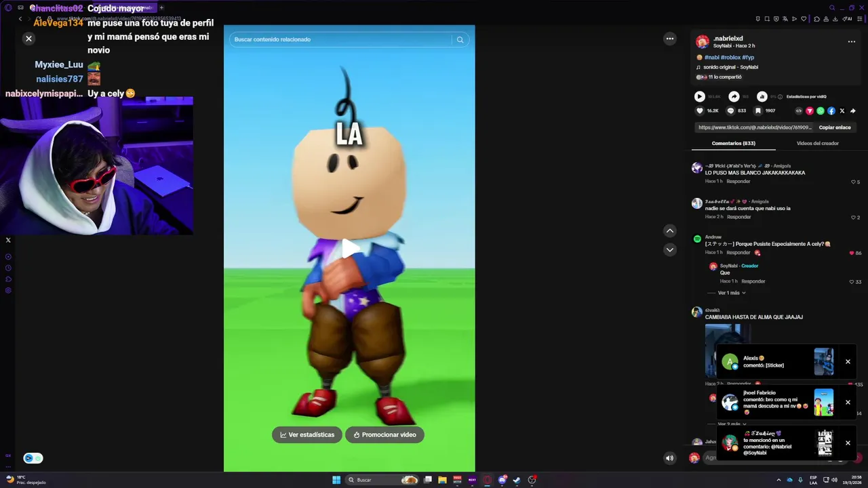Click the X icon under the webcam overlay

[x=8, y=240]
